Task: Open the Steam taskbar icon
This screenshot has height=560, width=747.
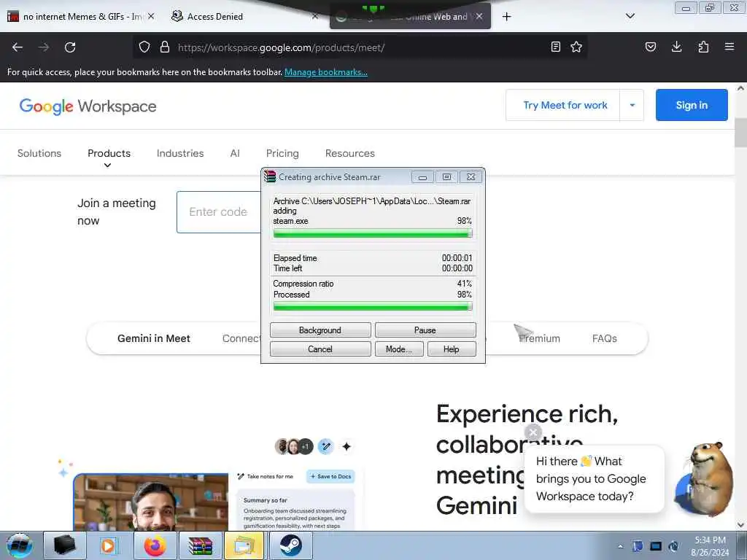Action: click(x=290, y=545)
